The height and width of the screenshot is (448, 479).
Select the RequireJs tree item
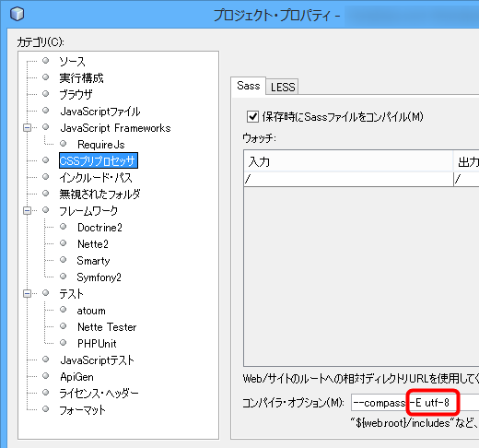coord(101,145)
